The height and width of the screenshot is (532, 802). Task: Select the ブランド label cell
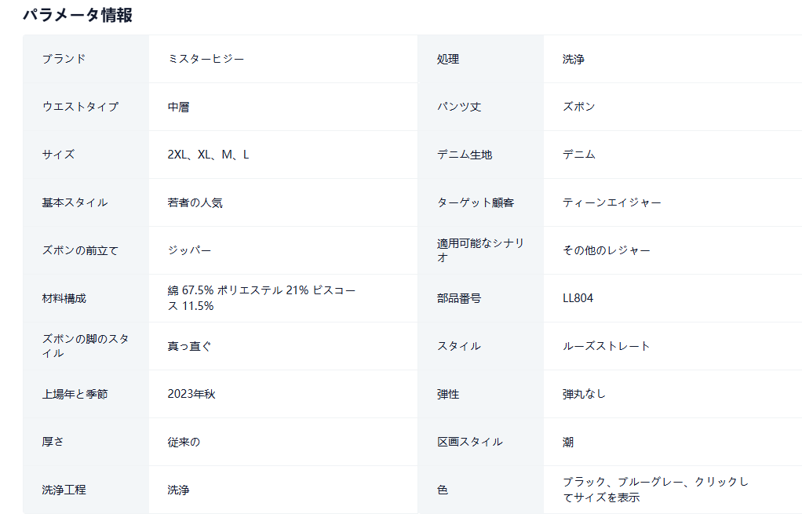(x=64, y=59)
